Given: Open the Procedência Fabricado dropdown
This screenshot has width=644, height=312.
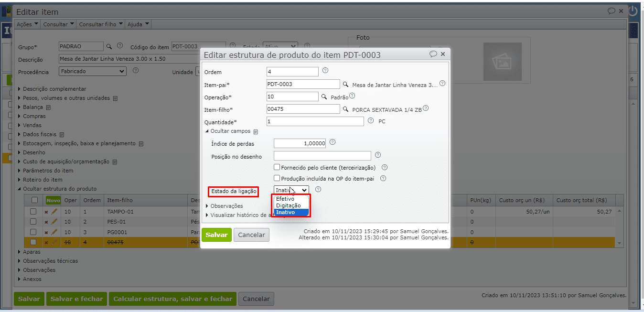Looking at the screenshot, I should (x=93, y=71).
